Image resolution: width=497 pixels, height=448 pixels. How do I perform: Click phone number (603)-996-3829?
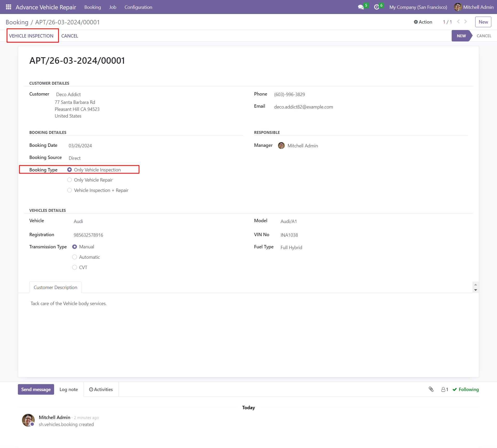click(289, 94)
